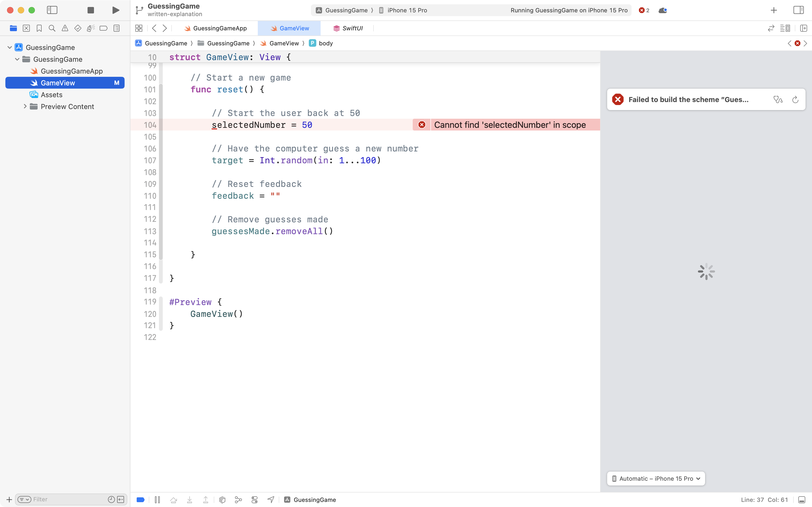Select Assets in the project navigator
812x507 pixels.
pos(51,95)
